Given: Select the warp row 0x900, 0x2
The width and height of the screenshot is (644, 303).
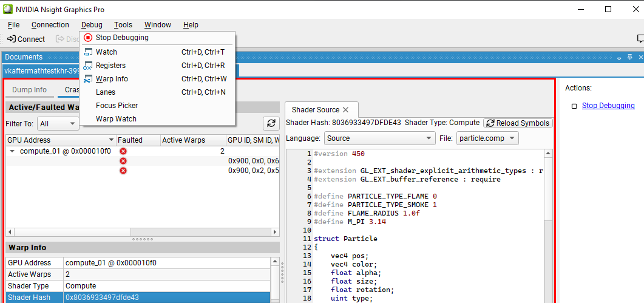Looking at the screenshot, I should tap(143, 171).
